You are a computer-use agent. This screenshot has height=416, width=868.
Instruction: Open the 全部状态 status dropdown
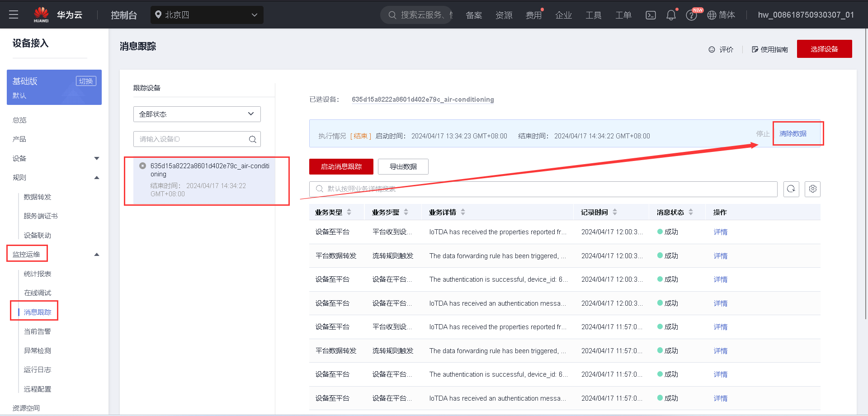point(197,114)
